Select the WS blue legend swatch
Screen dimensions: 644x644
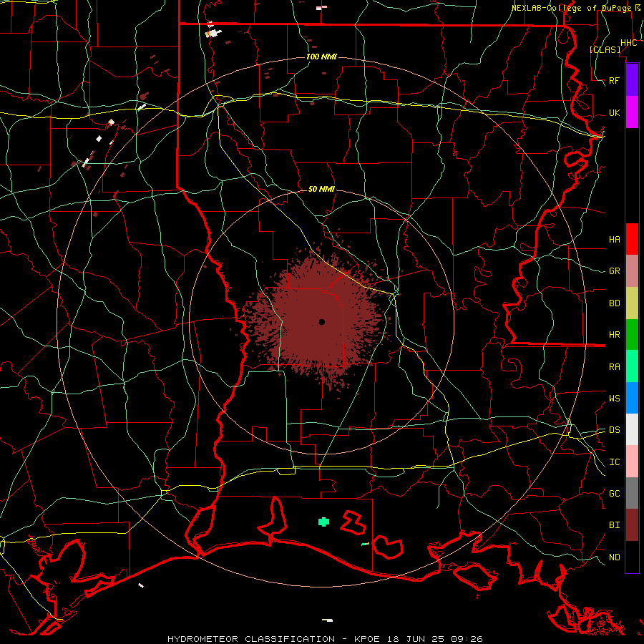click(x=632, y=398)
